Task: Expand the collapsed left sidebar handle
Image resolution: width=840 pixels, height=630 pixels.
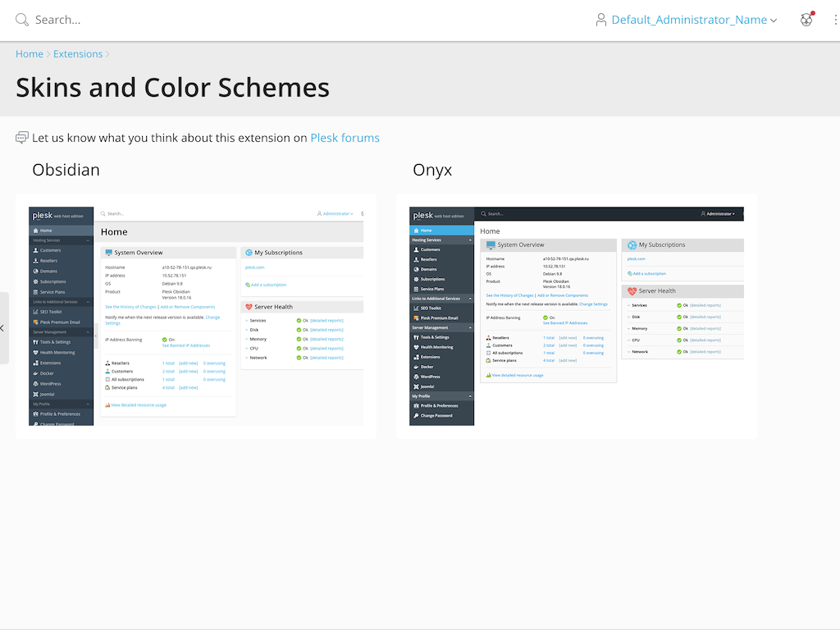Action: tap(3, 328)
